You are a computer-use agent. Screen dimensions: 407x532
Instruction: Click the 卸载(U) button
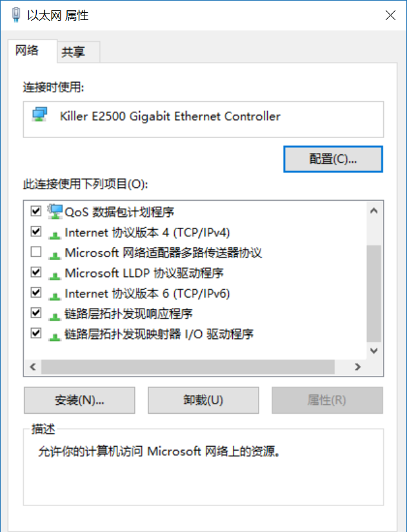(x=203, y=400)
